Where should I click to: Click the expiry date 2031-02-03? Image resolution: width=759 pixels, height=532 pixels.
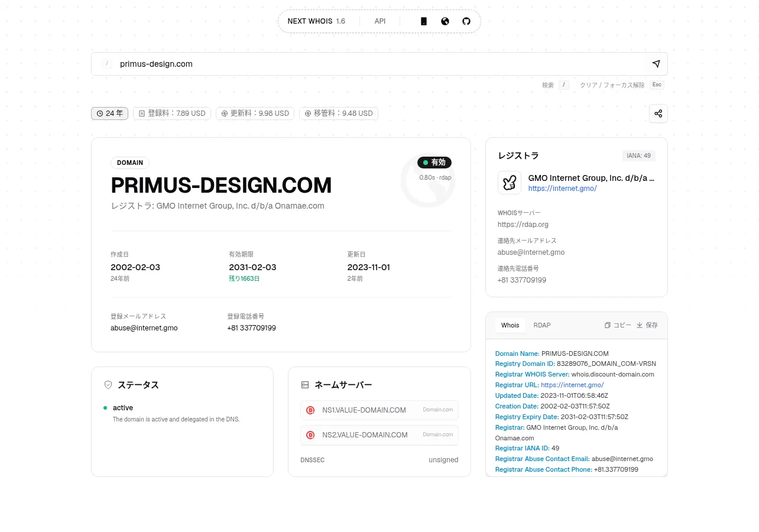point(252,267)
